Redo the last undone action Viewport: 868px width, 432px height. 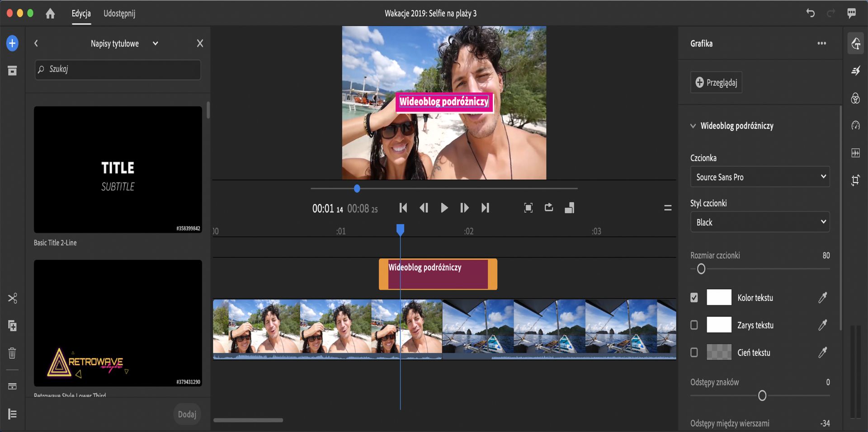[830, 13]
